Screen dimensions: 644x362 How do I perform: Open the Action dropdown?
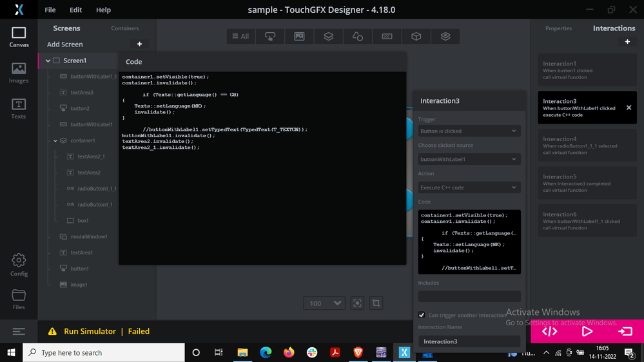point(469,187)
